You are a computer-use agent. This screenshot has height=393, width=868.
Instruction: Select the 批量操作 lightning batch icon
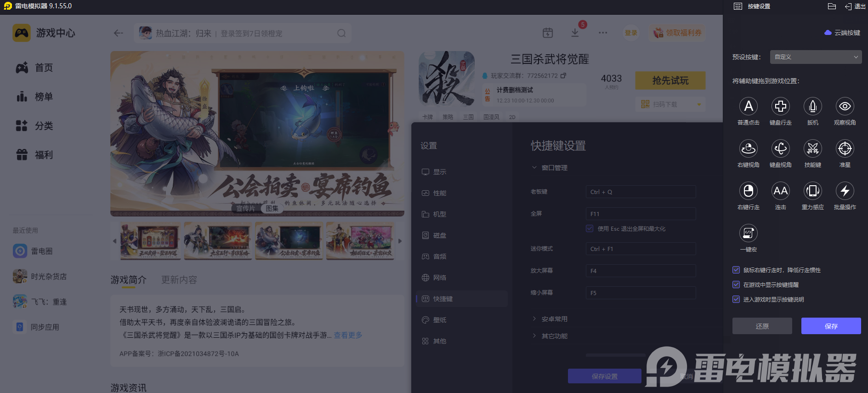tap(845, 191)
